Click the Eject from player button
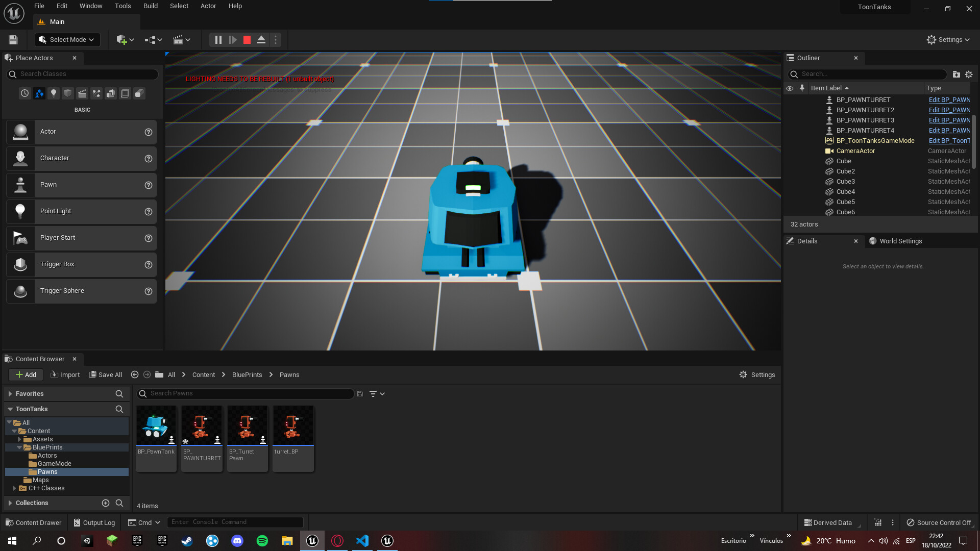 [261, 40]
